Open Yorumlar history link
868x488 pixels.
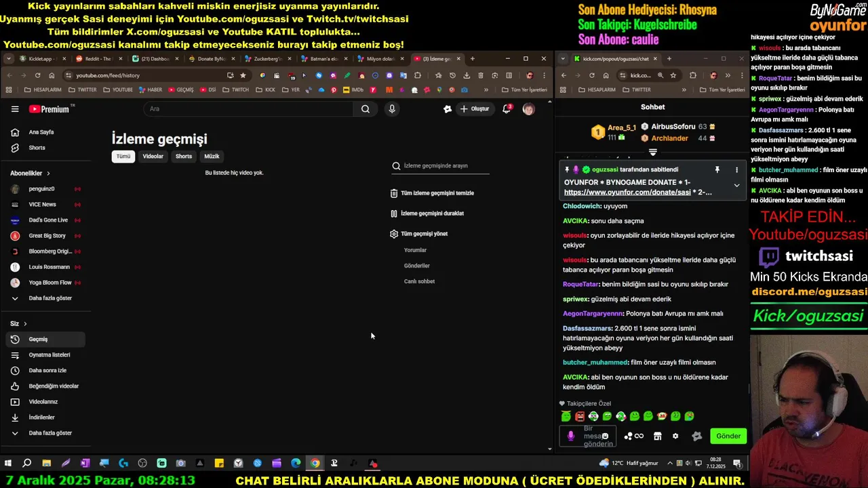point(415,251)
